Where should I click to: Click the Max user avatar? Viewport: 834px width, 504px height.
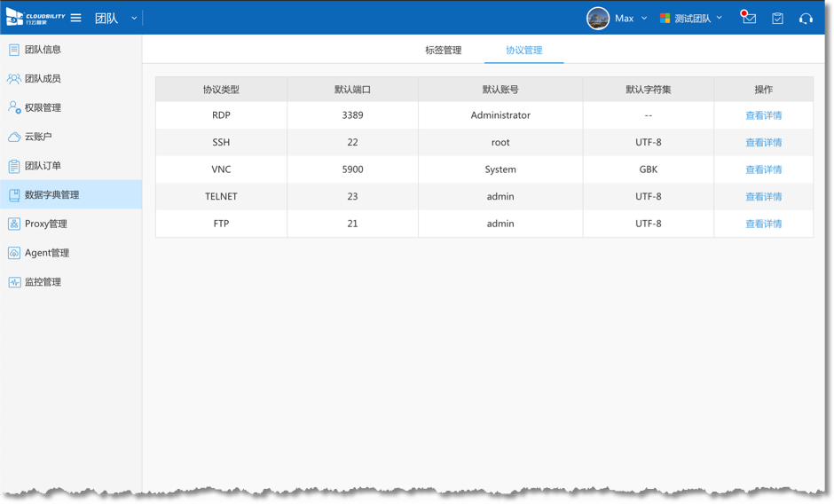click(x=598, y=18)
